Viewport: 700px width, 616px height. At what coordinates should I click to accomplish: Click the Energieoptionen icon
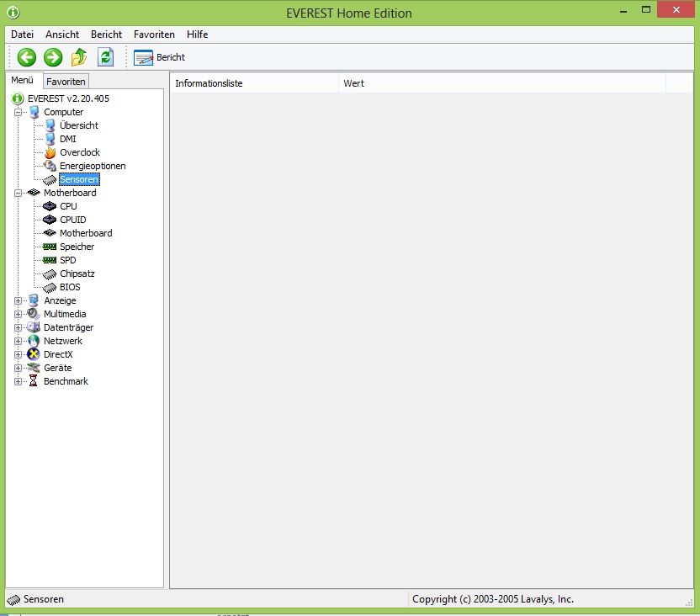click(50, 166)
